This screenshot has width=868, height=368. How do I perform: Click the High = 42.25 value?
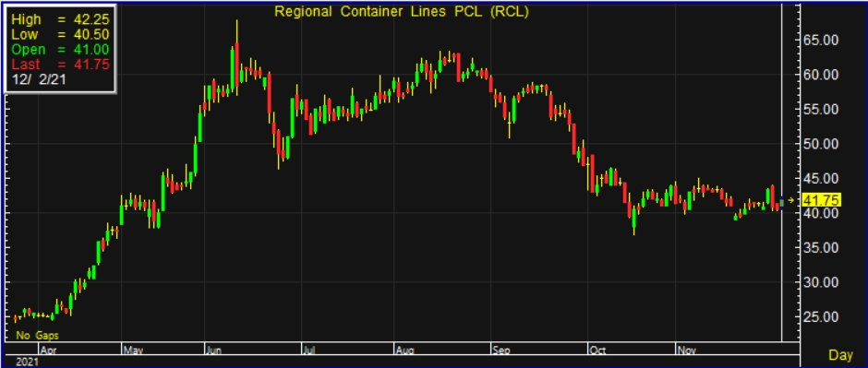[x=60, y=19]
